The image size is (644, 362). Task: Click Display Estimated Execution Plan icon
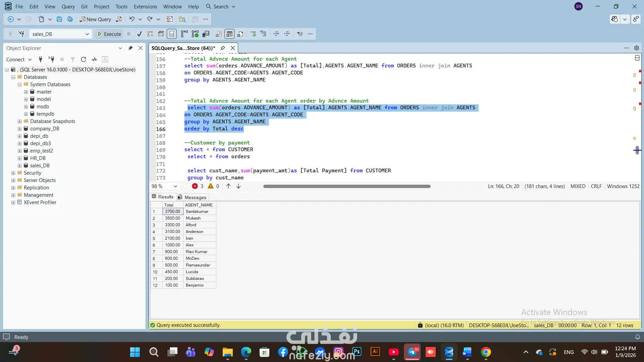(x=150, y=34)
